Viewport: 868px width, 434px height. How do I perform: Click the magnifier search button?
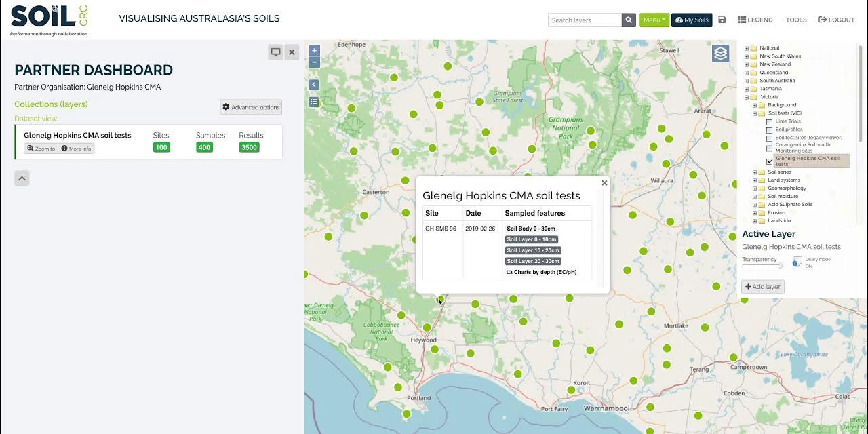629,20
